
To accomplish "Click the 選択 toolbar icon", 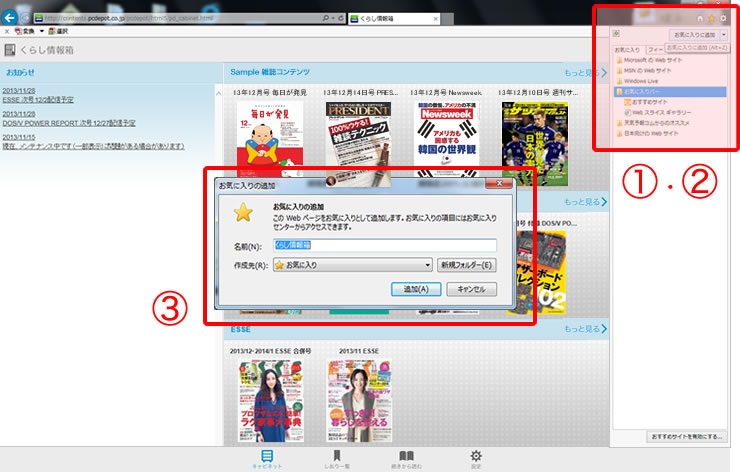I will (59, 31).
